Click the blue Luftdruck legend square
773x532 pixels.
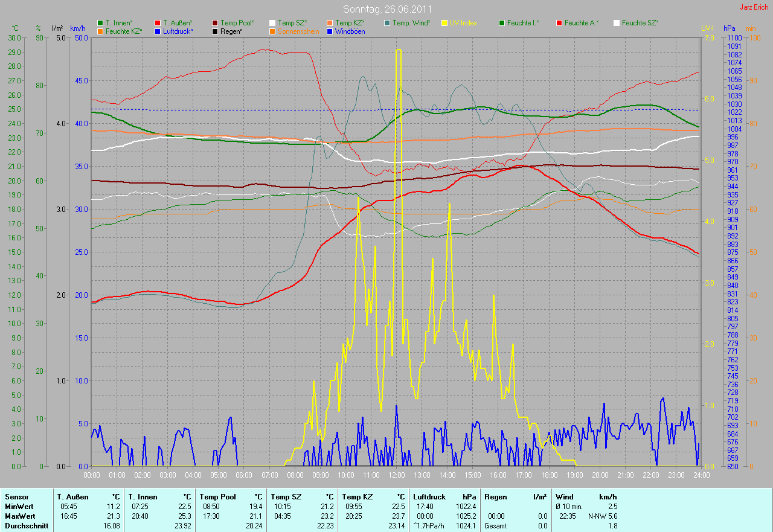158,31
